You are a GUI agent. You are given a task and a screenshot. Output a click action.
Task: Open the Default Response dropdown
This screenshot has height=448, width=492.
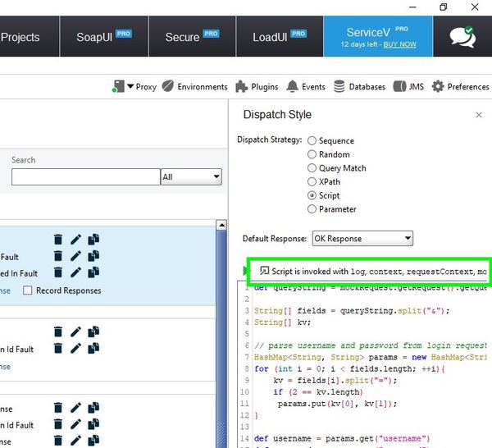362,239
